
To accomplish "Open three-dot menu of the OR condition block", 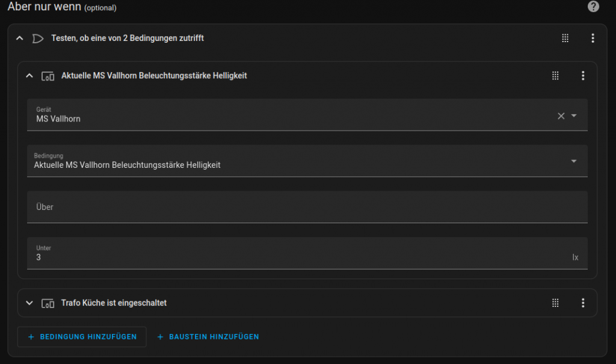I will (593, 38).
